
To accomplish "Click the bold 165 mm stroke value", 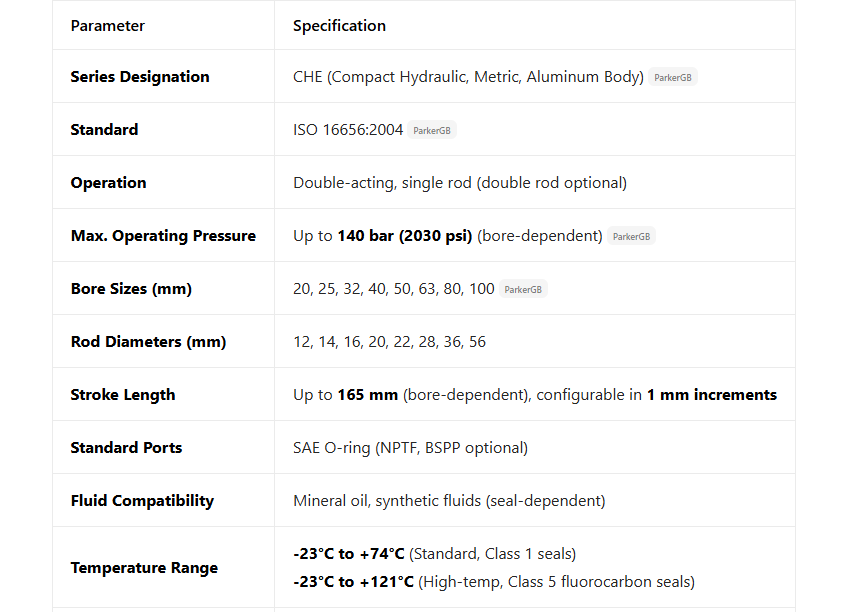I will 368,395.
